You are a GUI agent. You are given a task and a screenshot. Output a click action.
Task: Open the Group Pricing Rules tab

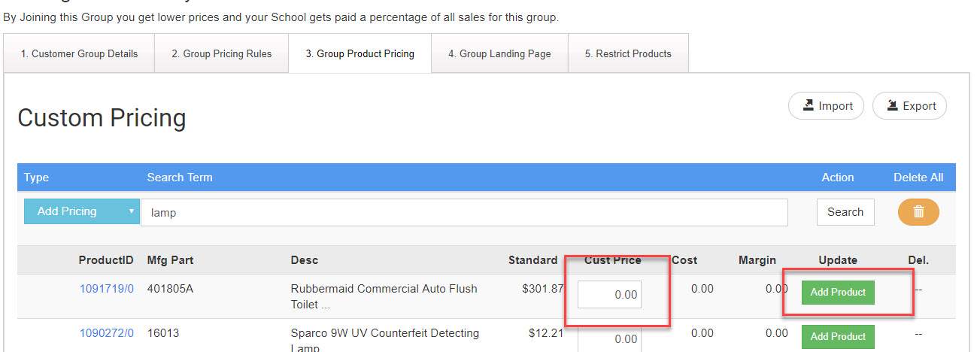click(x=221, y=53)
